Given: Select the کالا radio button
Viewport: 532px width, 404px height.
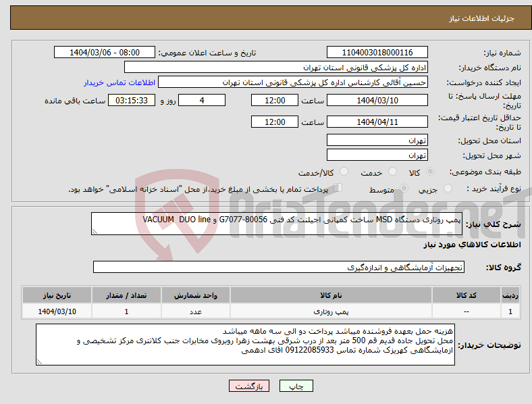Looking at the screenshot, I should click(x=430, y=172).
